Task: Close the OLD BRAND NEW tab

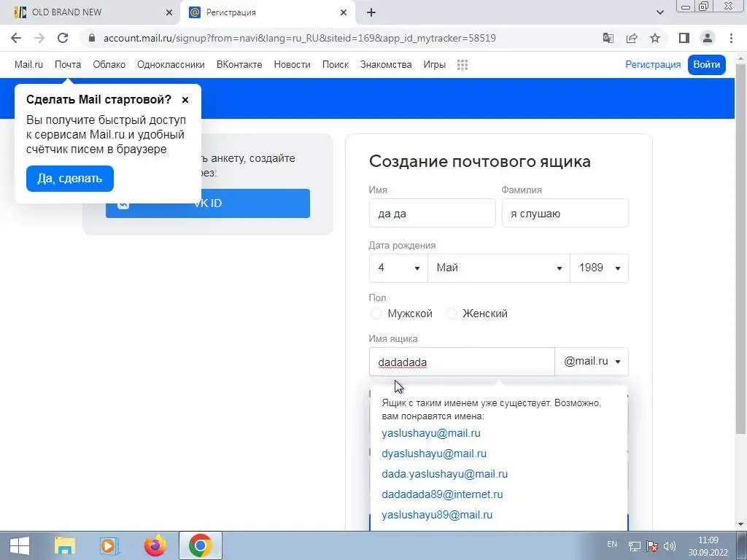Action: pyautogui.click(x=169, y=13)
